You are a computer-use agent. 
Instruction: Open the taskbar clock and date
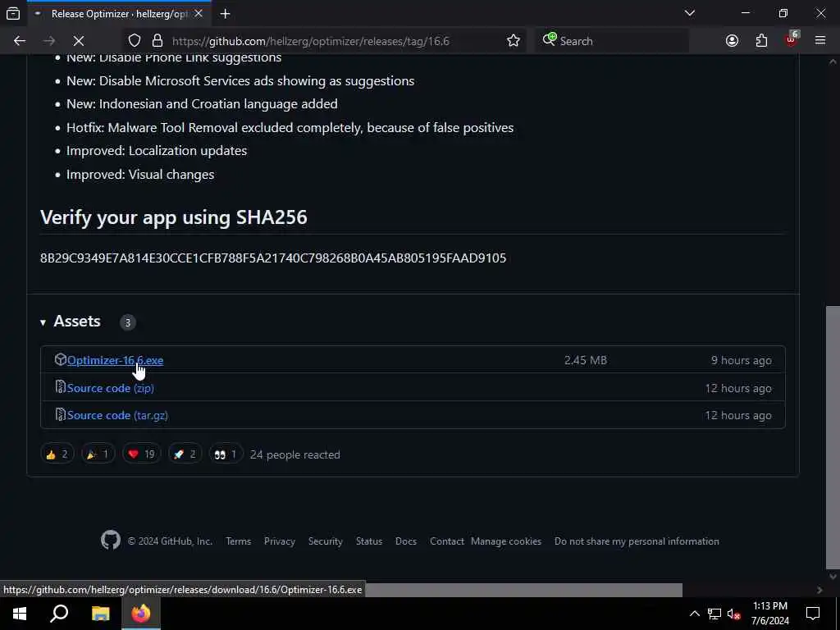(x=769, y=614)
